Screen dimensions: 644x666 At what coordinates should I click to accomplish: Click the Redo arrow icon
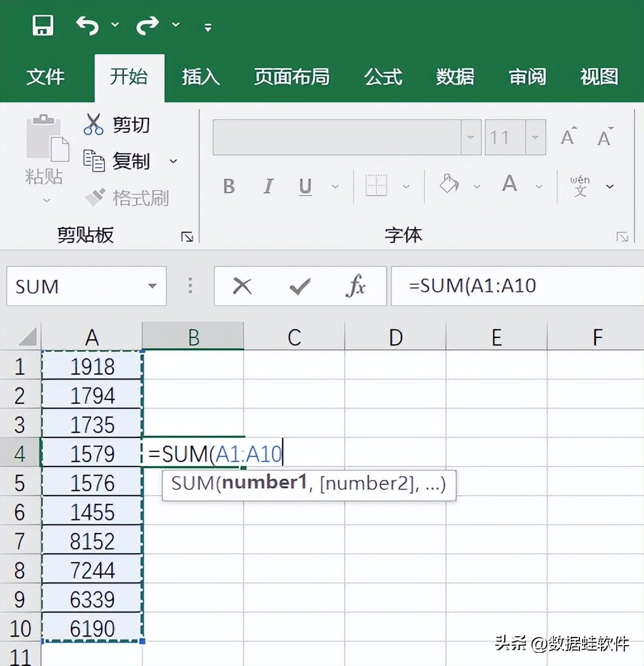tap(149, 25)
